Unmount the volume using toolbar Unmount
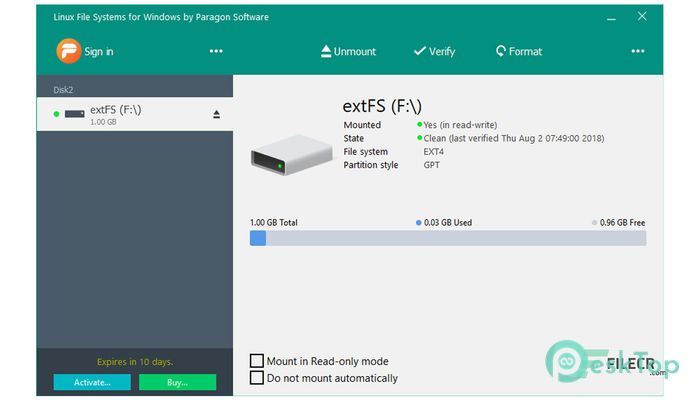 pos(348,51)
